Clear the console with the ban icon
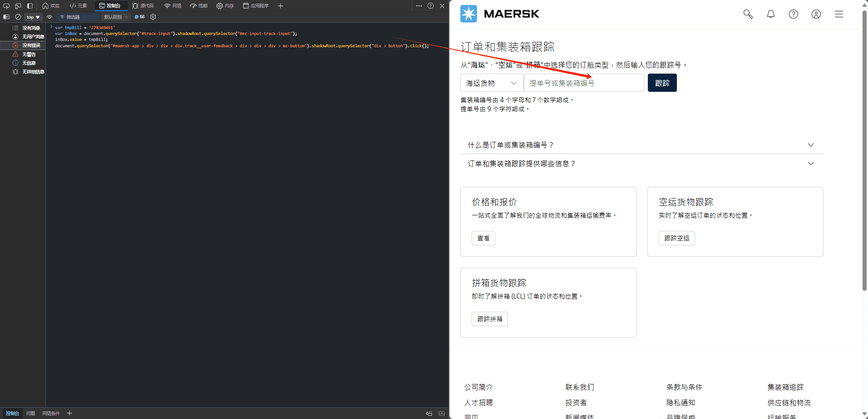 point(18,17)
